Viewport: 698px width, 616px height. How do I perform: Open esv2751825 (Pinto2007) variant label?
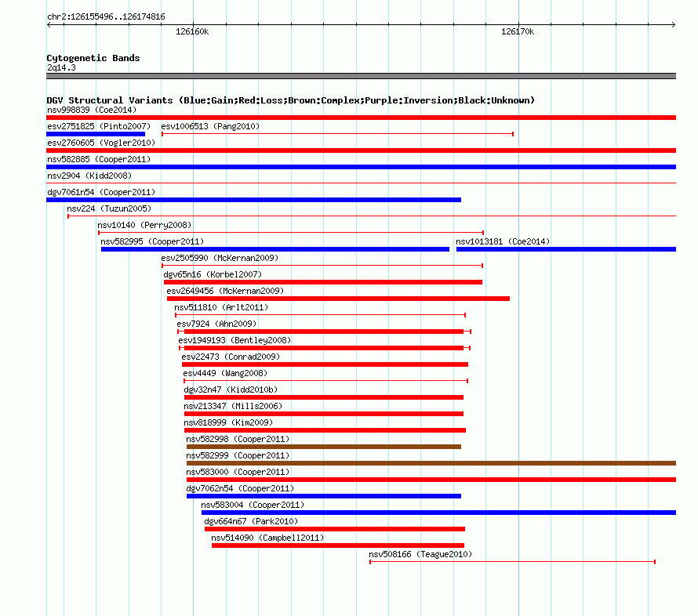pos(99,126)
